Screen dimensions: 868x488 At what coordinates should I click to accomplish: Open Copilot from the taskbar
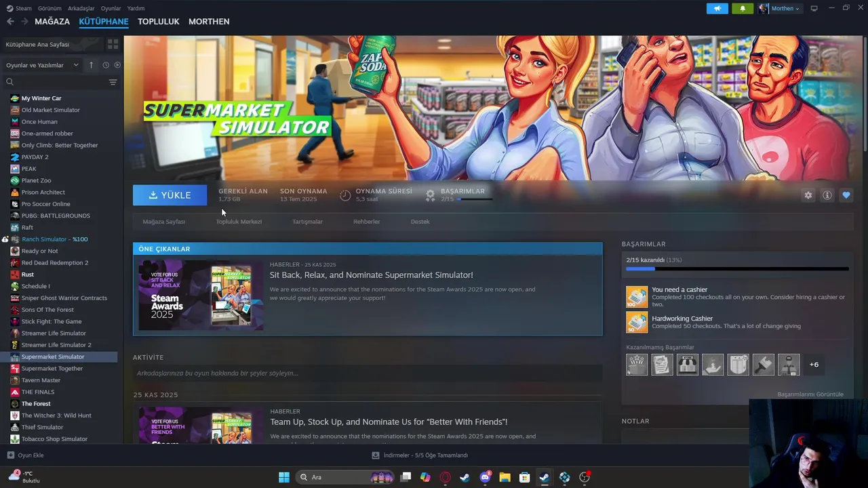click(x=425, y=477)
